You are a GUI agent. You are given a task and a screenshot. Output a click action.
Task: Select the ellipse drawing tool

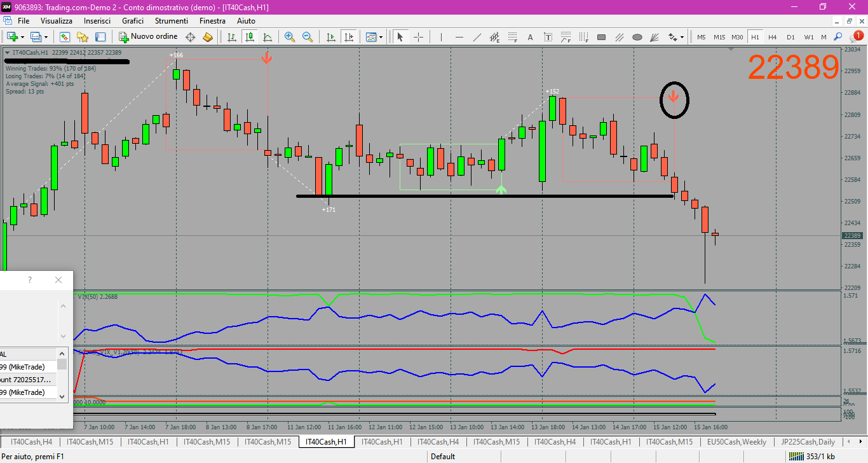coord(637,37)
